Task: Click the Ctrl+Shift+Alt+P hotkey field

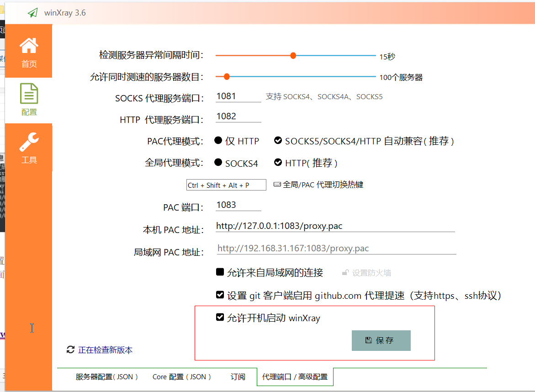Action: (226, 185)
